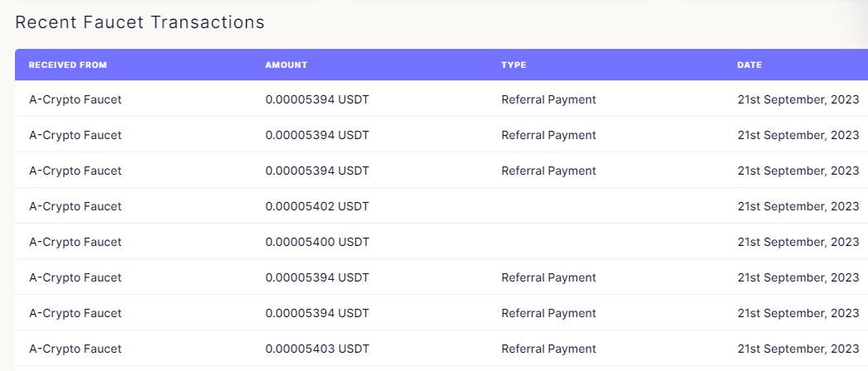This screenshot has width=868, height=371.
Task: Select the 0.00005402 USDT amount cell
Action: [316, 206]
